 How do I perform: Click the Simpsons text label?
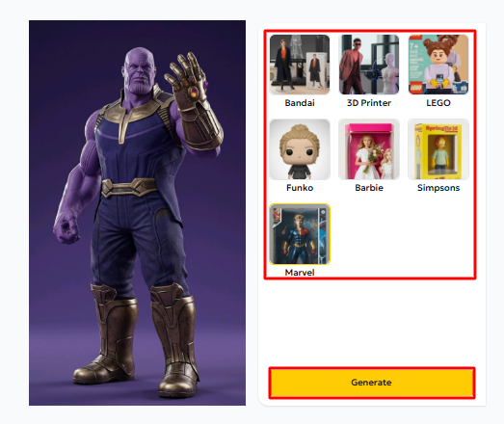point(438,188)
